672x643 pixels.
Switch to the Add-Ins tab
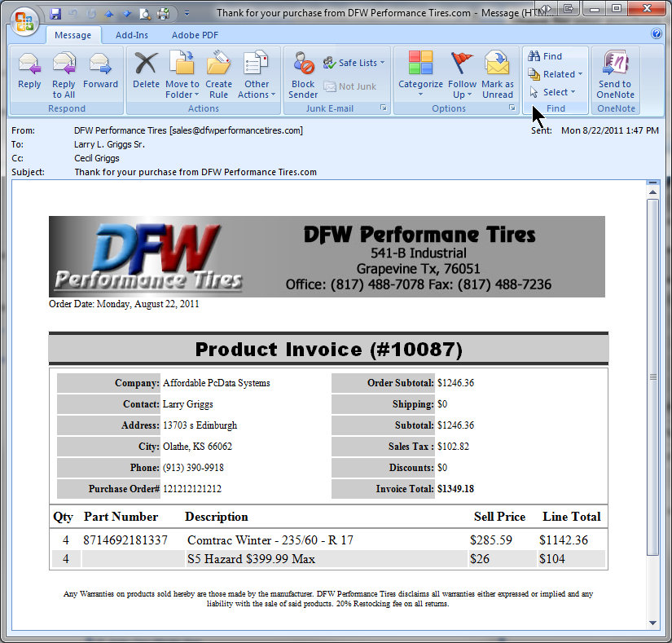[x=132, y=35]
